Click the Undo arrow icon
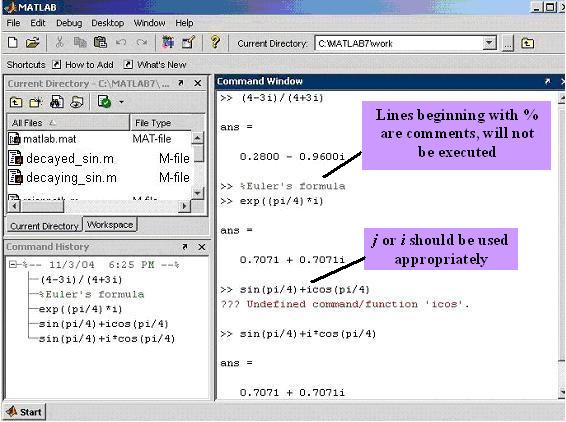Viewport: 566px width, 422px height. [121, 43]
